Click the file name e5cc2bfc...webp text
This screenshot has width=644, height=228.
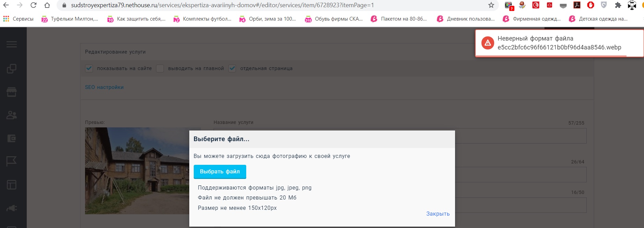[559, 47]
